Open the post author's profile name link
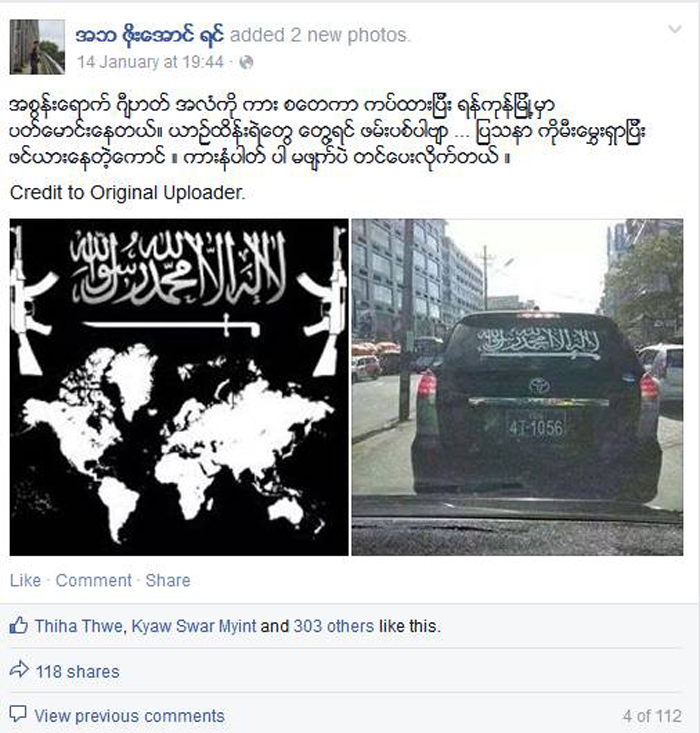Viewport: 700px width, 733px height. pyautogui.click(x=150, y=35)
